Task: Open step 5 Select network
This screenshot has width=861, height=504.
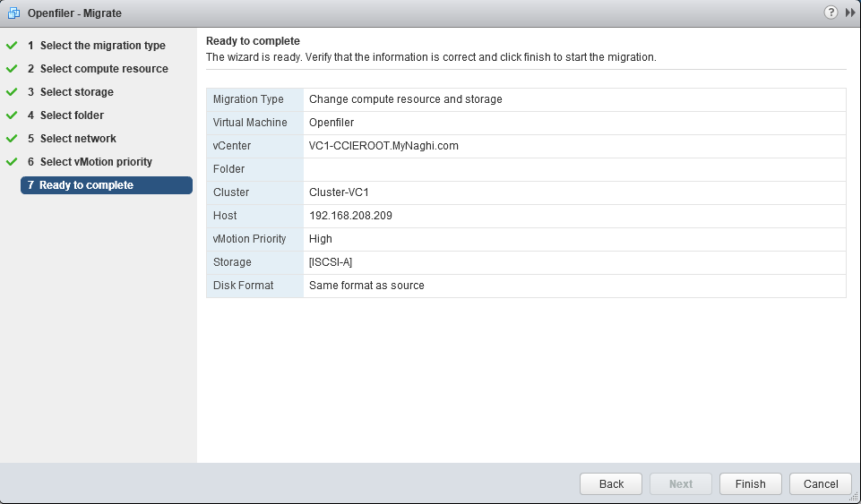Action: pyautogui.click(x=78, y=139)
